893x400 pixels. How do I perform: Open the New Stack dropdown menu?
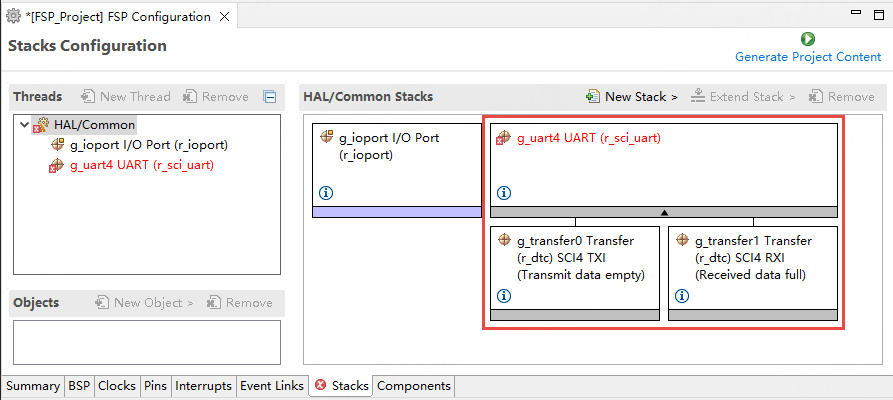(x=632, y=97)
